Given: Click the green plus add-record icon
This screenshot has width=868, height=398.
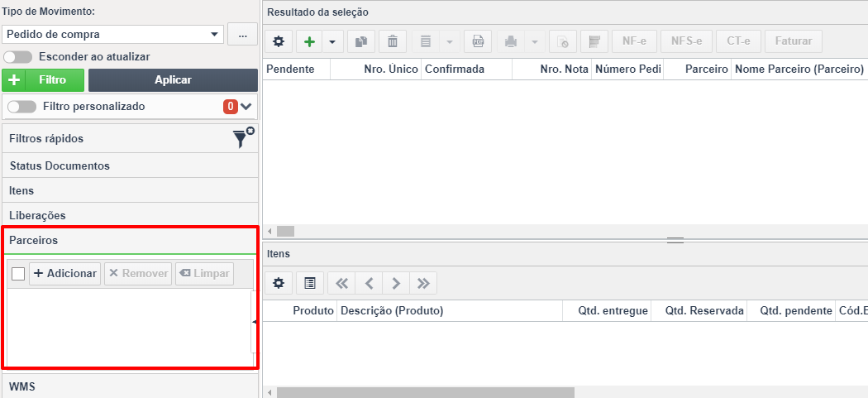Looking at the screenshot, I should point(309,41).
